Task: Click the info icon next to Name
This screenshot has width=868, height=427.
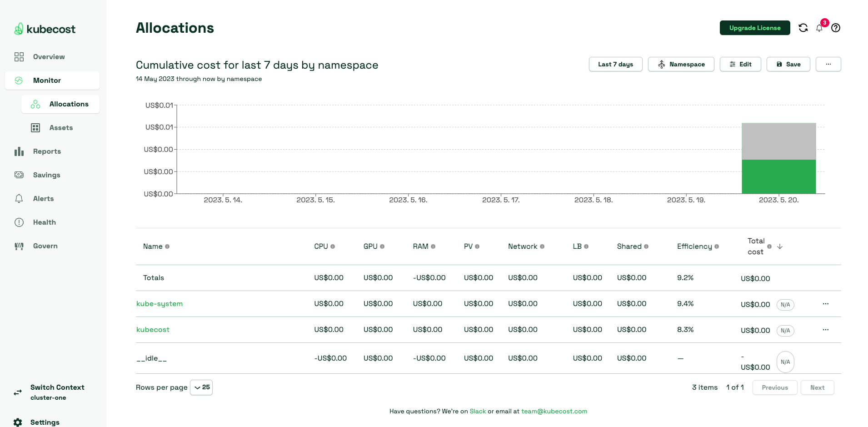Action: click(167, 246)
